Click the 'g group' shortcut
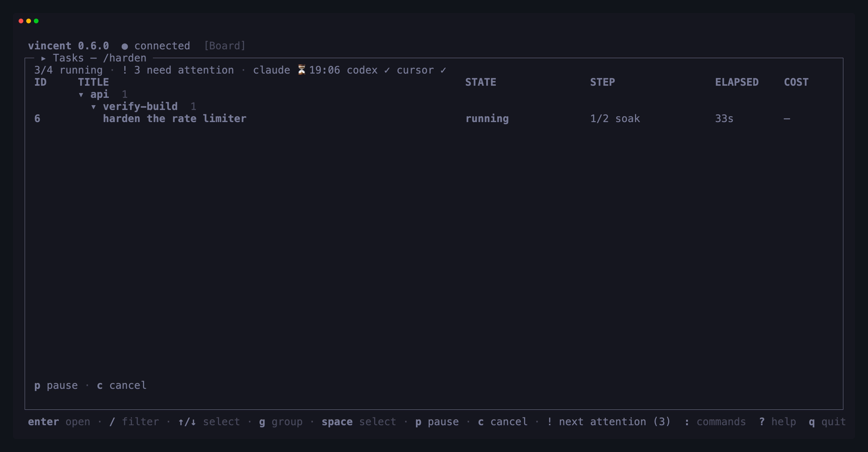Viewport: 868px width, 452px height. [x=281, y=422]
